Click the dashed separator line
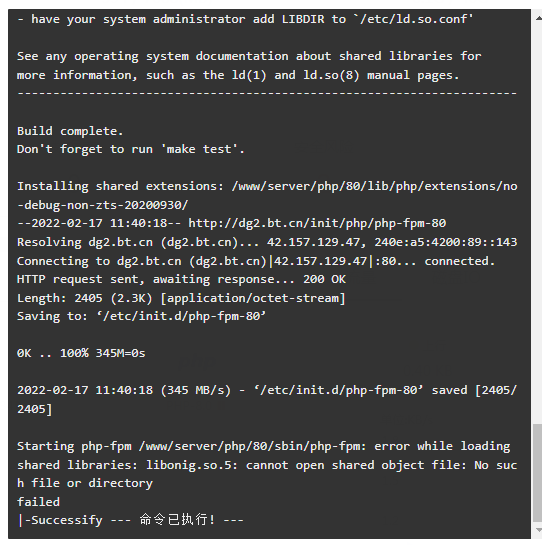Viewport: 542px width, 545px height. [x=267, y=93]
